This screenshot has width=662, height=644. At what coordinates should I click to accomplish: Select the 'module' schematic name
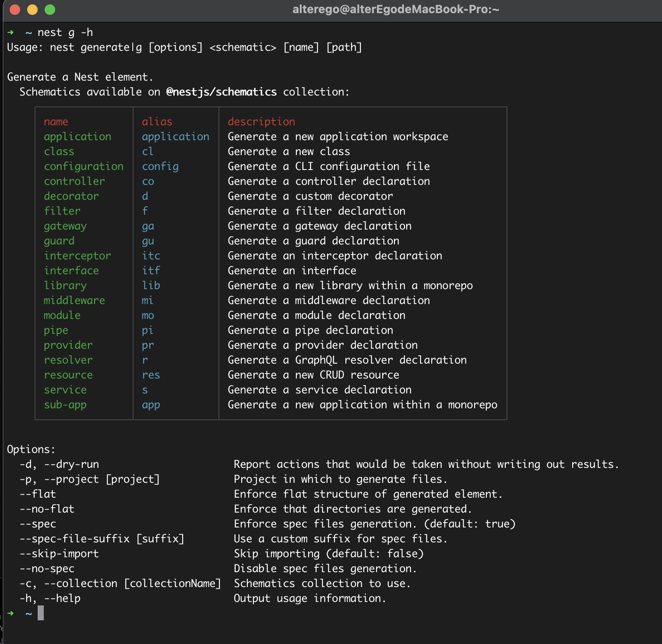click(62, 315)
